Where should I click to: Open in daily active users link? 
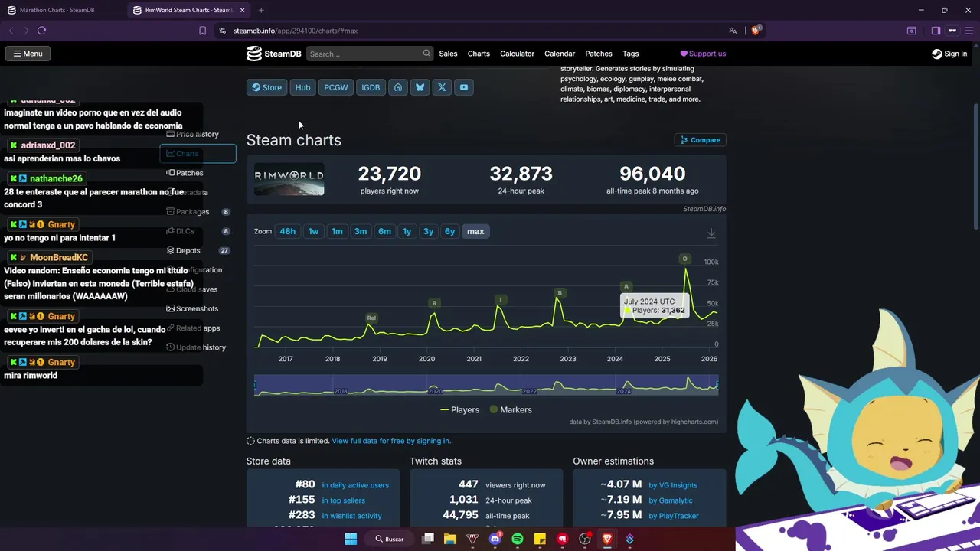[355, 485]
